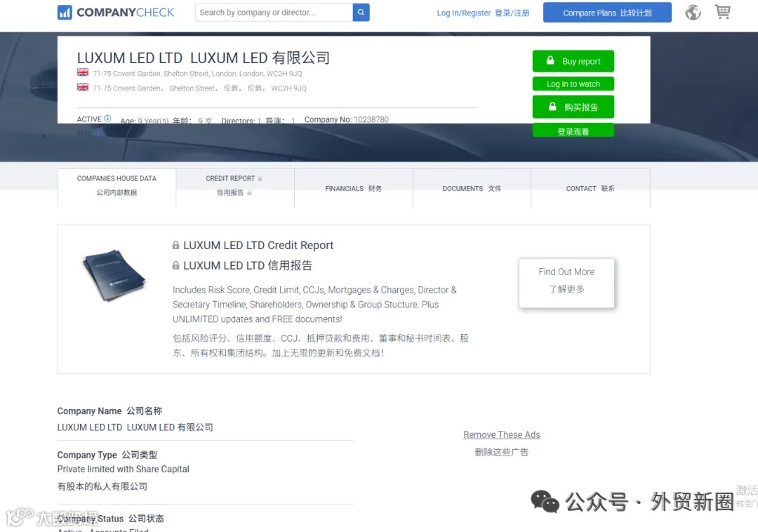Open the Financials tab
This screenshot has width=758, height=532.
353,188
